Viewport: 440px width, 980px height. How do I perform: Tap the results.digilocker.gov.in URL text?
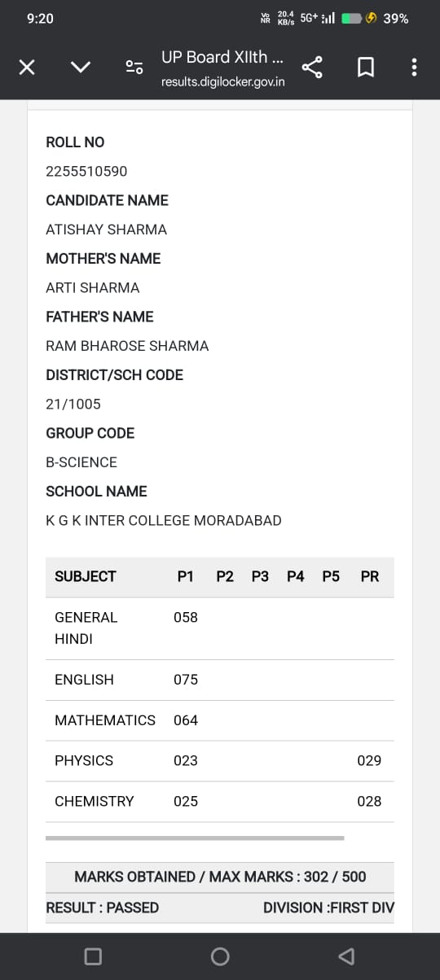coord(223,82)
